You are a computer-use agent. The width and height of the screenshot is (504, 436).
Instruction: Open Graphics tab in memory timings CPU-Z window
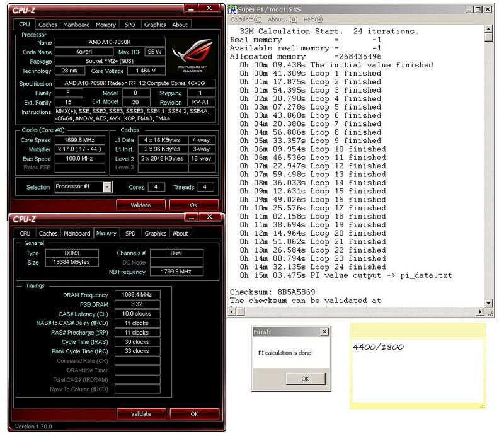pos(156,233)
